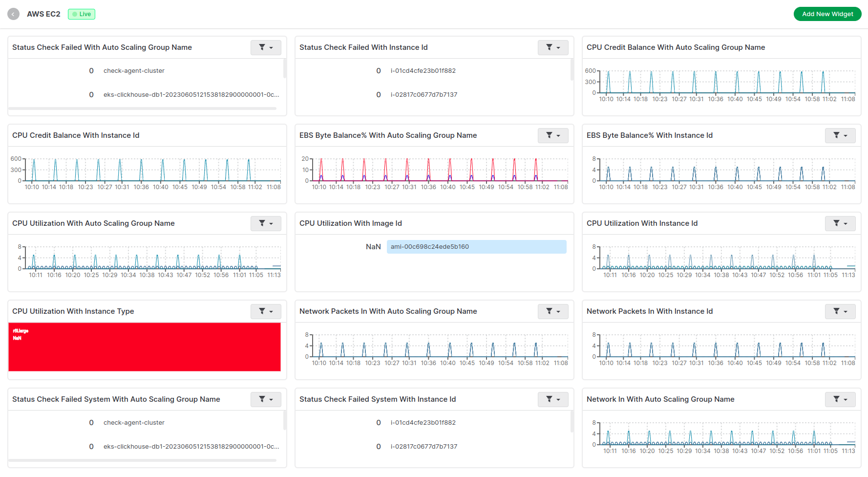Click the back arrow beside AWS EC2
Screen dimensions: 868x477
click(x=13, y=14)
